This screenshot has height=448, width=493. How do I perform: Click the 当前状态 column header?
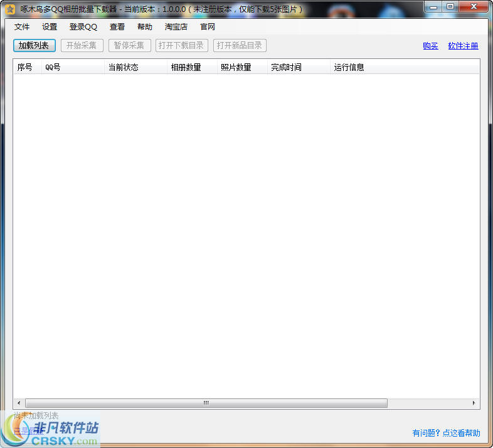[x=136, y=67]
